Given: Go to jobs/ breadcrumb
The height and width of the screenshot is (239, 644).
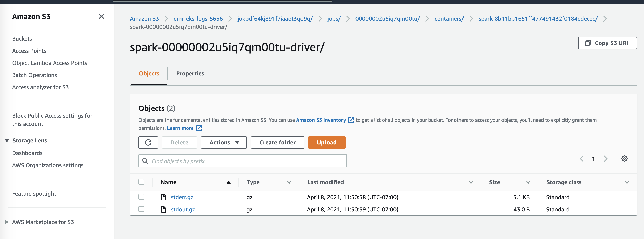Looking at the screenshot, I should pos(334,19).
